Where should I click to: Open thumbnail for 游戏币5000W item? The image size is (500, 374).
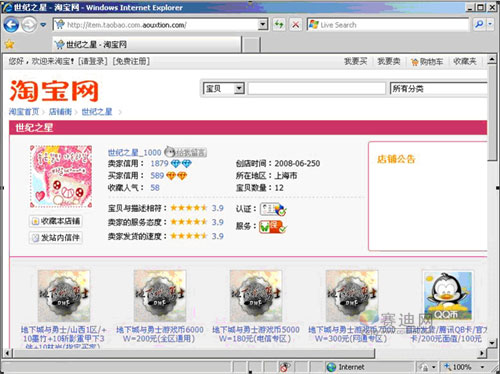pyautogui.click(x=256, y=296)
